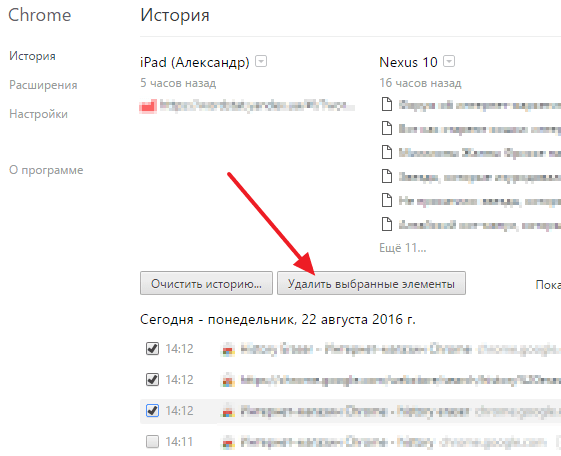561x456 pixels.
Task: Click fifth page icon under Nexus 10
Action: coord(387,200)
